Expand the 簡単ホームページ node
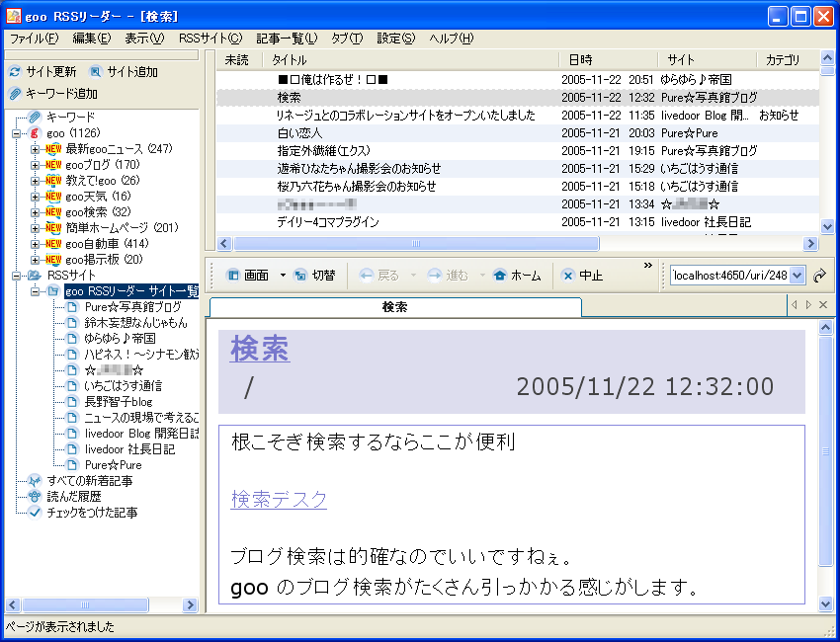The image size is (840, 642). (x=35, y=228)
